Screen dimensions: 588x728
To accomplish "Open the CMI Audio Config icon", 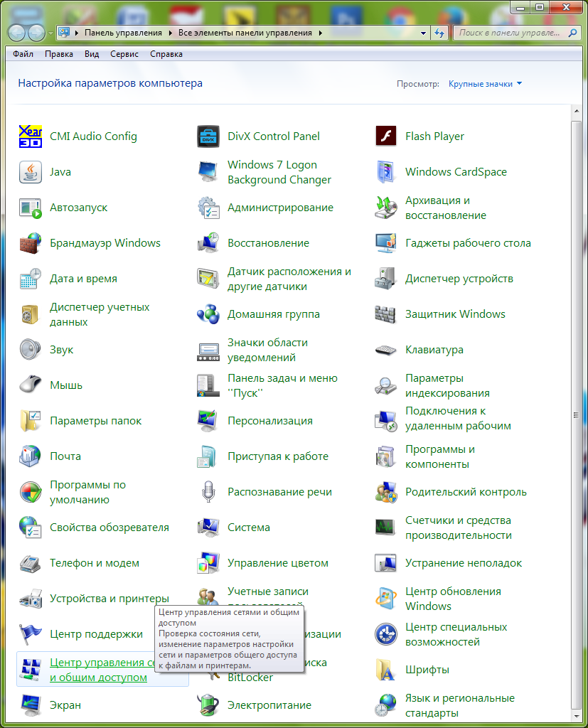I will 30,136.
